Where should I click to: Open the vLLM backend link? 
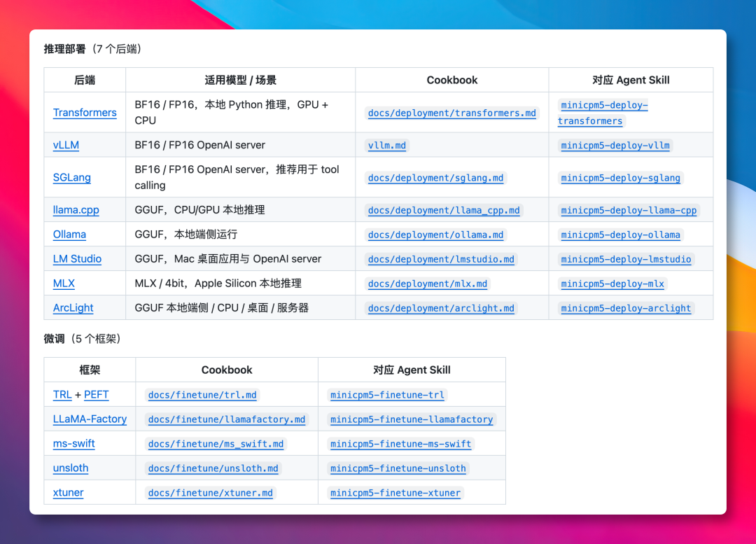(66, 145)
